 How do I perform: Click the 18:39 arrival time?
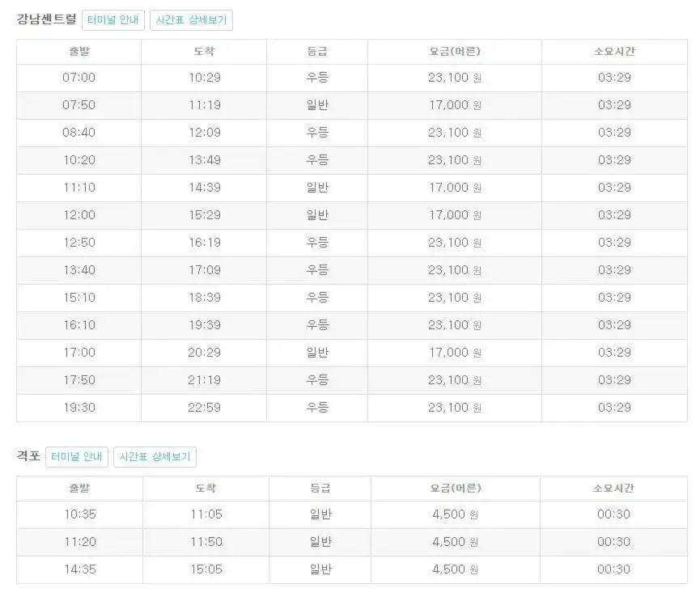[x=205, y=298]
